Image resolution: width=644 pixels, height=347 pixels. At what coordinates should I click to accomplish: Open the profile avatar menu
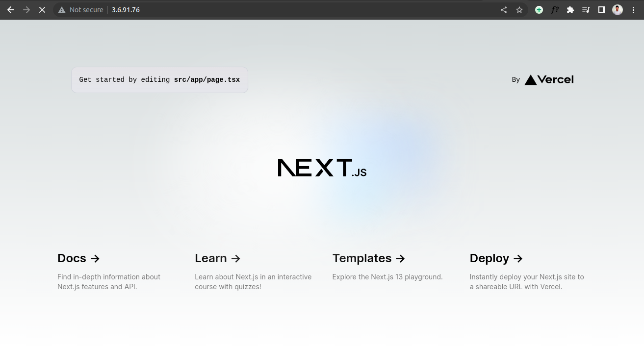(618, 10)
